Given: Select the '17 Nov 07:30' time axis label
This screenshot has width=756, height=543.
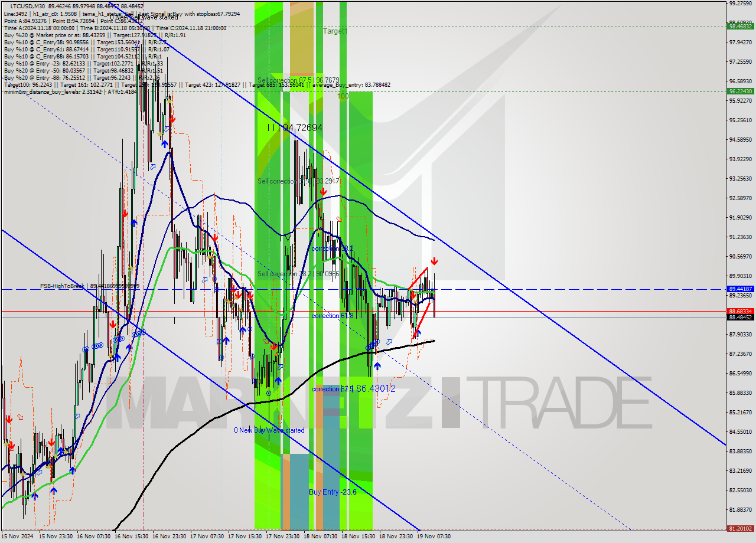Looking at the screenshot, I should (207, 537).
